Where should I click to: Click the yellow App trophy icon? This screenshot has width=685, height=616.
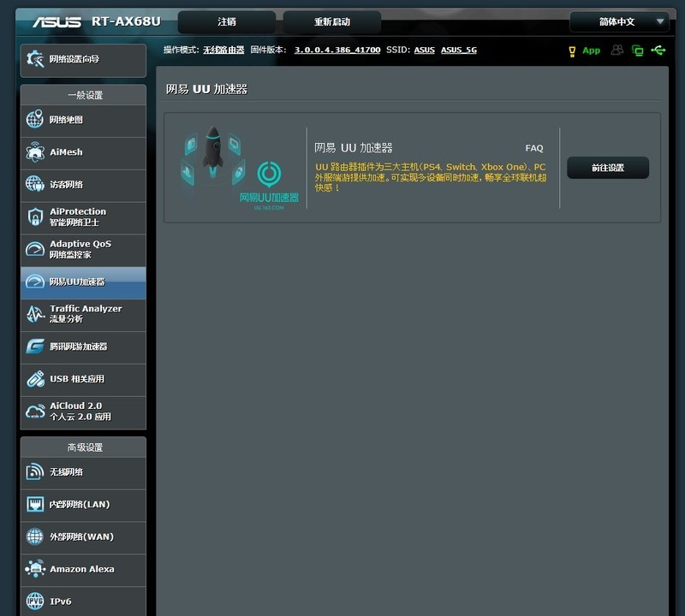tap(572, 51)
